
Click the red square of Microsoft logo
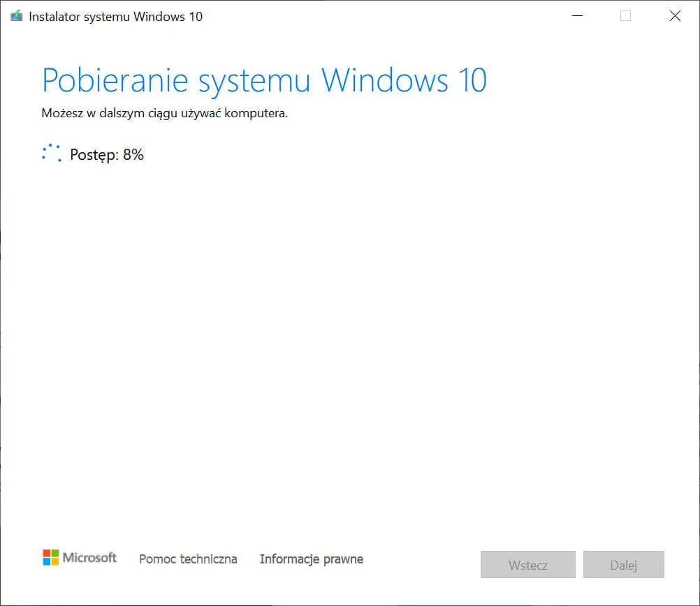coord(47,553)
